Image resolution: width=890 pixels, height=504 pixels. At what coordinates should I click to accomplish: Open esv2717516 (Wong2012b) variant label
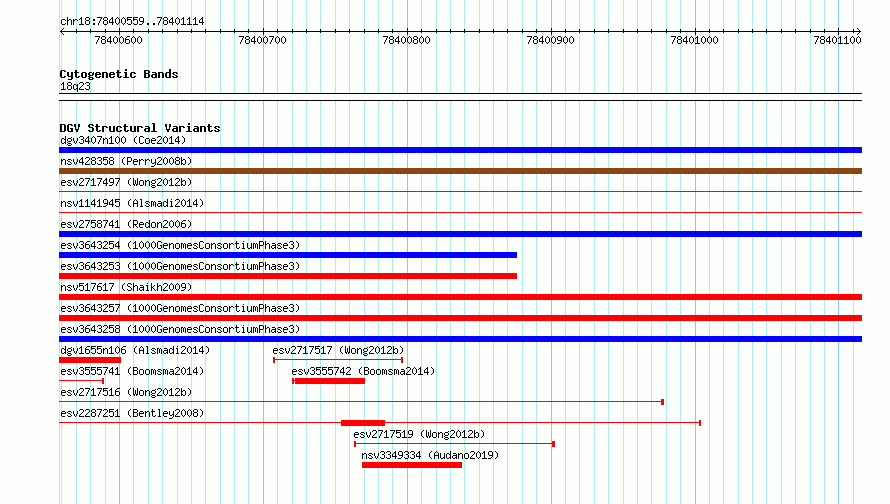(126, 392)
